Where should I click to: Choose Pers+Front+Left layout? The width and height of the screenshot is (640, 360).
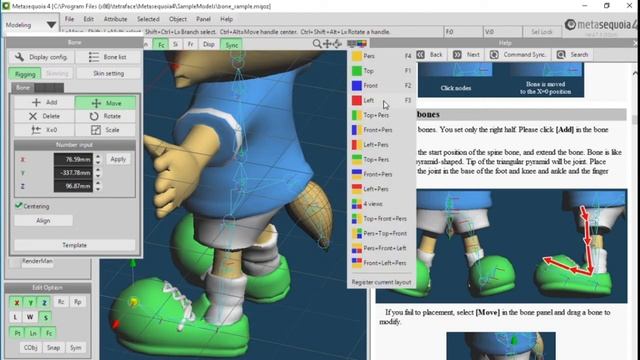382,248
